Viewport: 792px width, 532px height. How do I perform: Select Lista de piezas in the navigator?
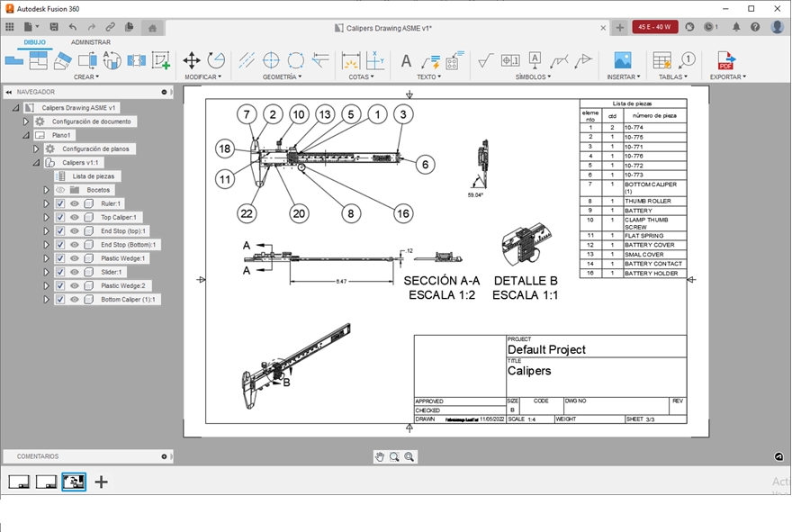(x=93, y=176)
